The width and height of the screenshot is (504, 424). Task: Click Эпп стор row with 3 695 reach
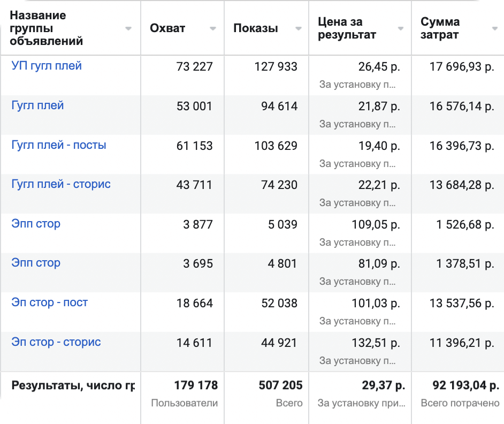point(36,263)
